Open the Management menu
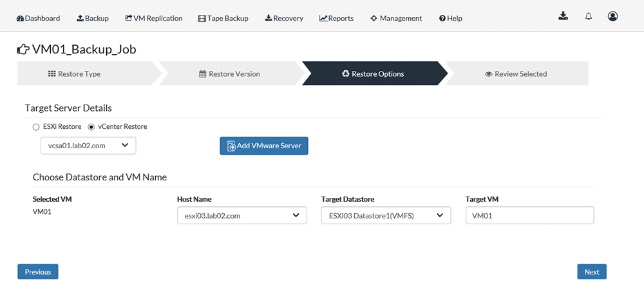Image resolution: width=644 pixels, height=301 pixels. click(396, 18)
